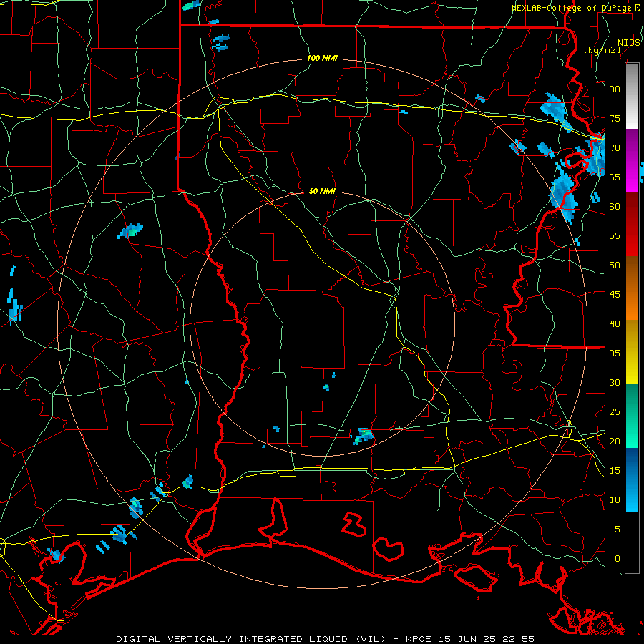Click the "15" scale value on the legend
644x644 pixels.
click(x=615, y=471)
